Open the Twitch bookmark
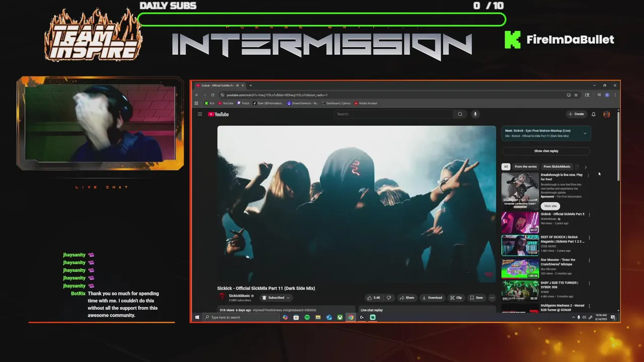This screenshot has width=644, height=362. tap(244, 103)
